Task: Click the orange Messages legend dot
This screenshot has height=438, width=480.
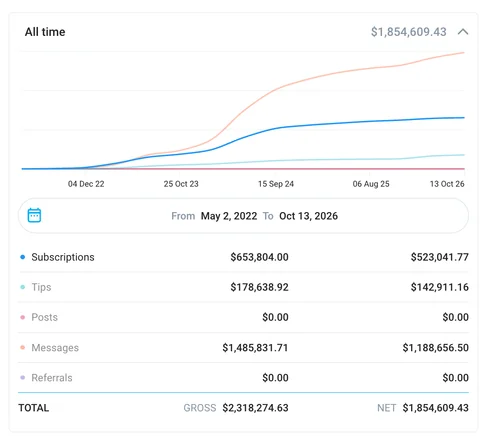Action: click(x=23, y=348)
